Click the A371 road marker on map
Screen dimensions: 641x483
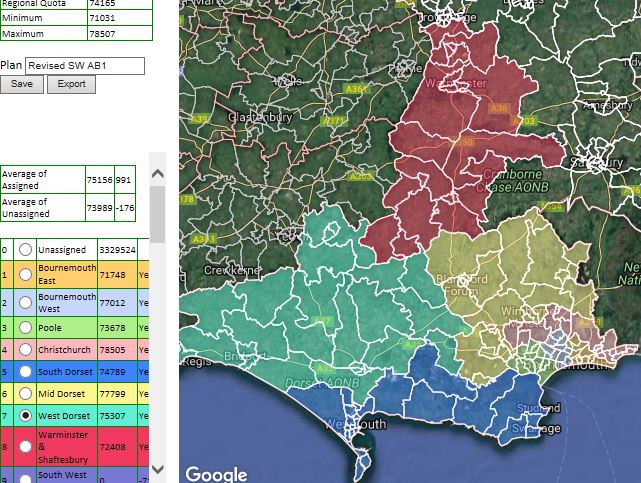pyautogui.click(x=334, y=121)
